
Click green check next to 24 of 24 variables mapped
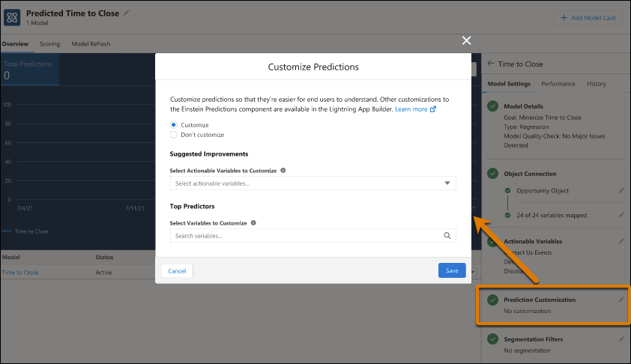click(507, 215)
